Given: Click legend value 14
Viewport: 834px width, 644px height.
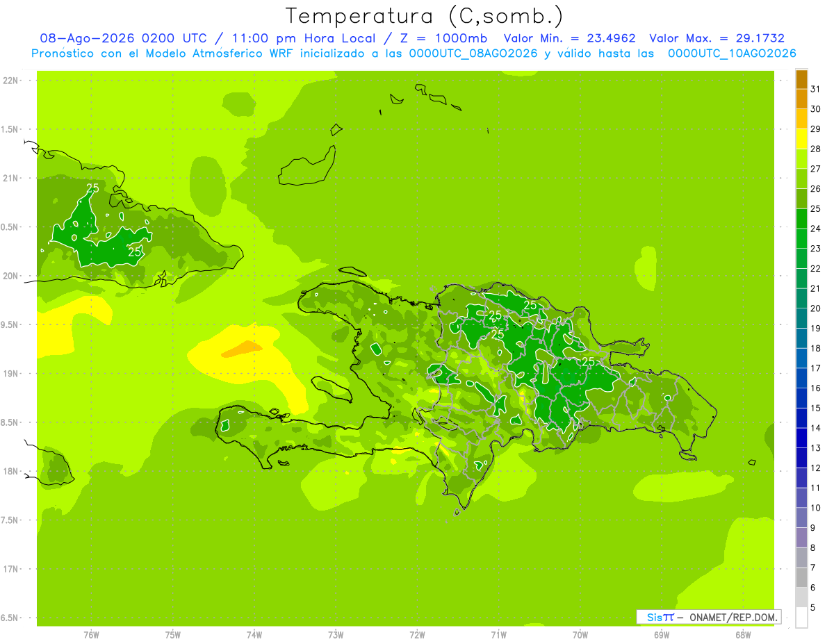Looking at the screenshot, I should point(815,428).
